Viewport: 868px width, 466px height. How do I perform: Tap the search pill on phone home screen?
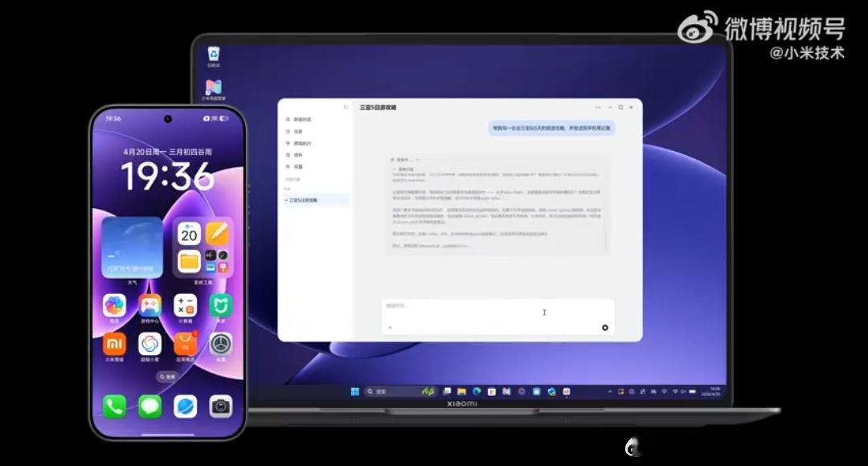(167, 376)
